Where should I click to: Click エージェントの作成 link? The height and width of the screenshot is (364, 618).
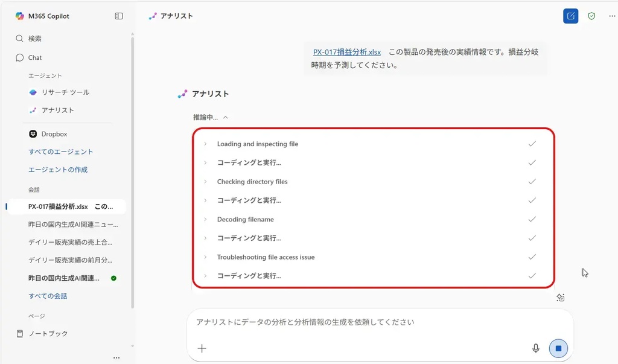pyautogui.click(x=58, y=170)
